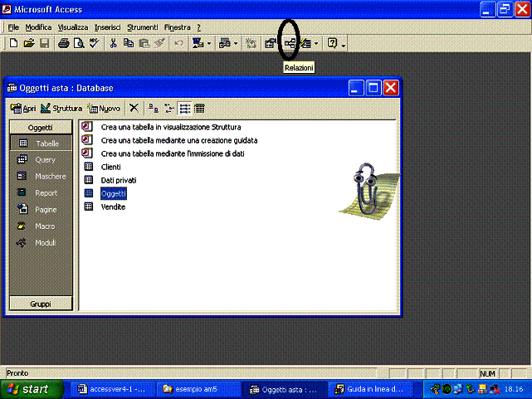Expand the Analyze dropdown arrow
Viewport: 532px width, 399px height.
[236, 43]
